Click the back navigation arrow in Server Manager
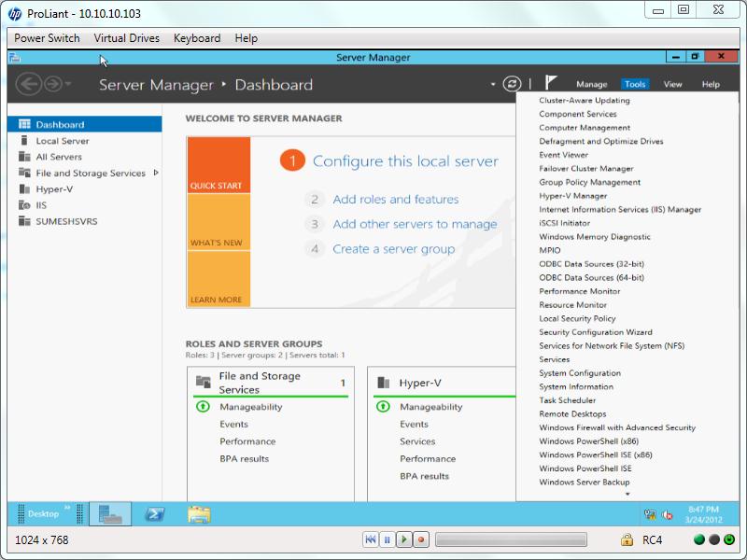Viewport: 747px width, 560px height. click(30, 82)
